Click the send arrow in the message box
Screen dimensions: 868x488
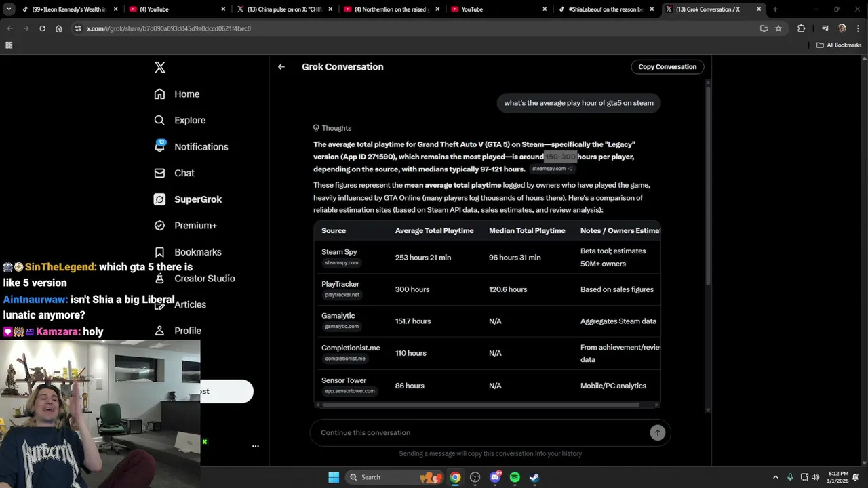[657, 432]
